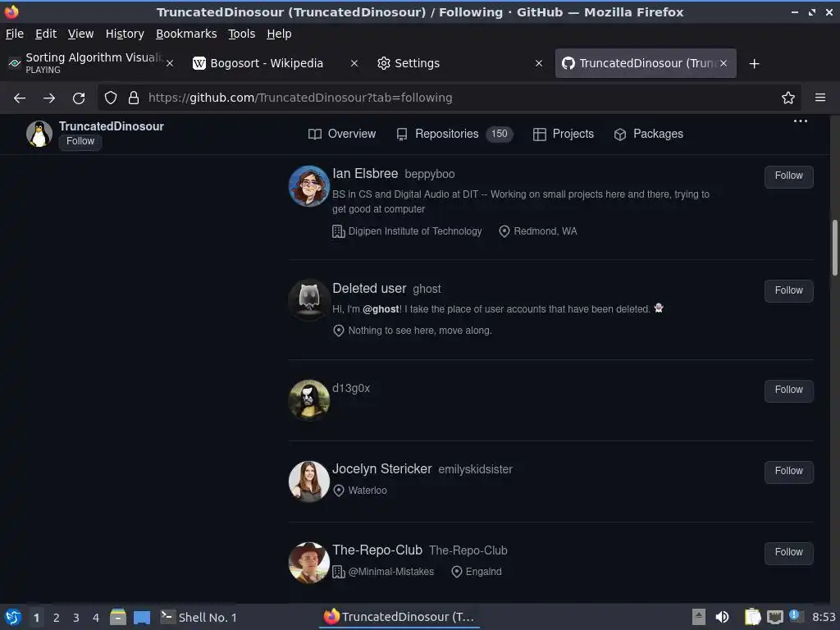
Task: Follow Jocelyn Stericker
Action: [x=788, y=472]
